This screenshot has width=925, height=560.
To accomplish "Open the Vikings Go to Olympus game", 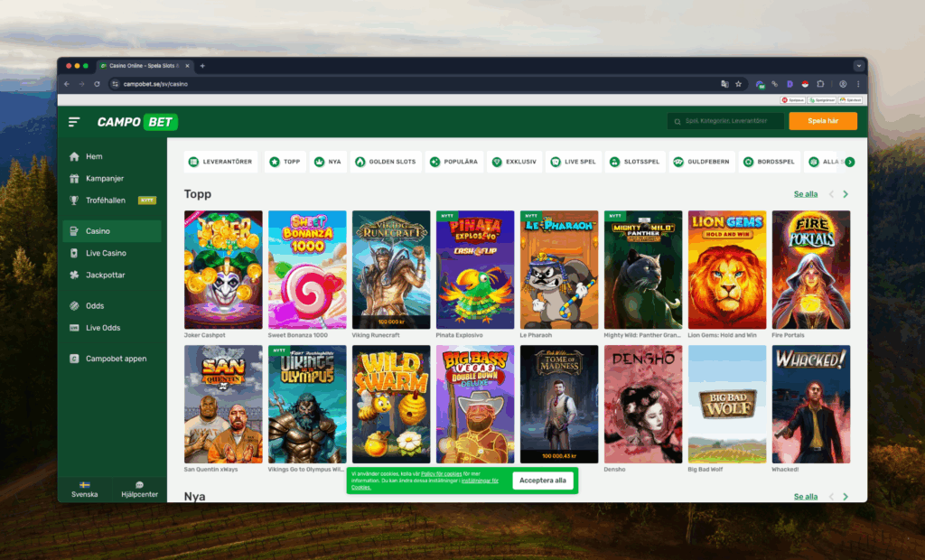I will (307, 405).
